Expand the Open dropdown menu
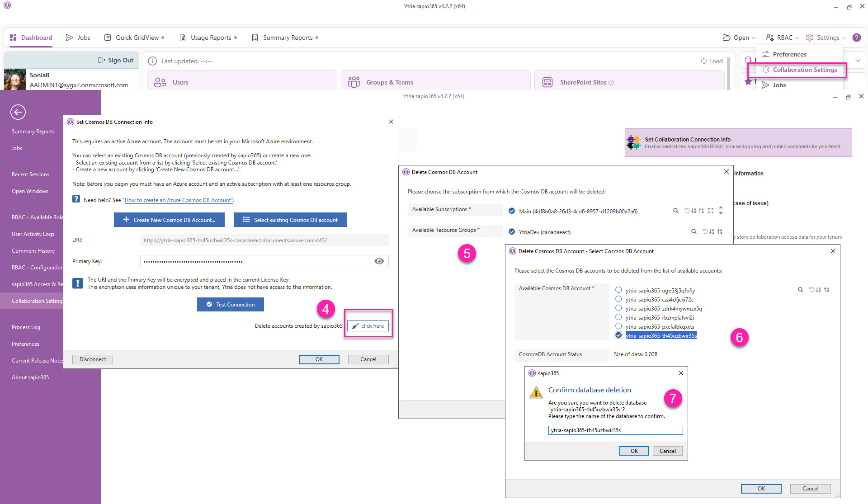This screenshot has height=504, width=868. tap(739, 38)
